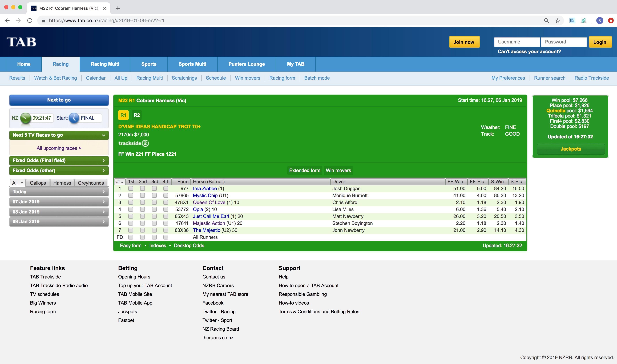Tick 1st checkbox for Ima Ziabee
This screenshot has height=364, width=617.
click(131, 188)
